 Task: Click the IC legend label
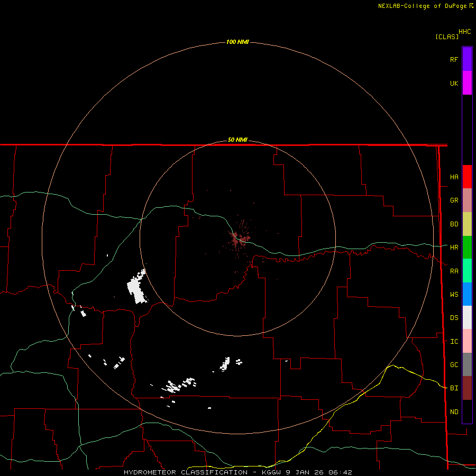coord(454,342)
